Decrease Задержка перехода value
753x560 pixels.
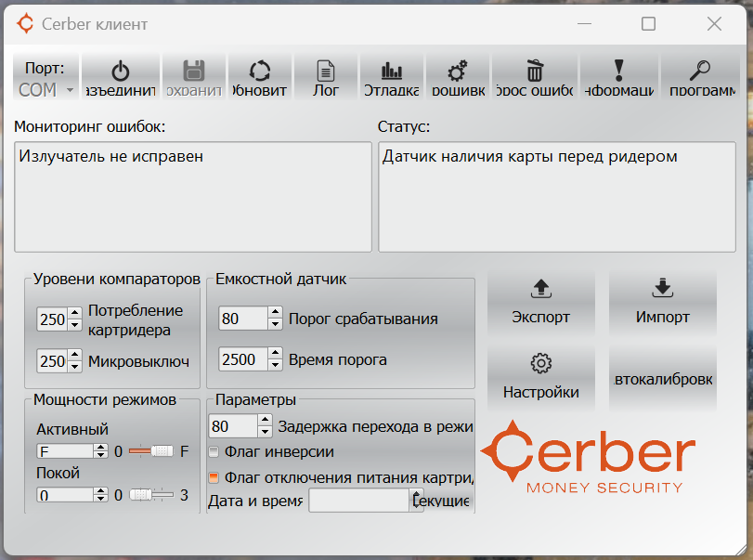(x=266, y=432)
